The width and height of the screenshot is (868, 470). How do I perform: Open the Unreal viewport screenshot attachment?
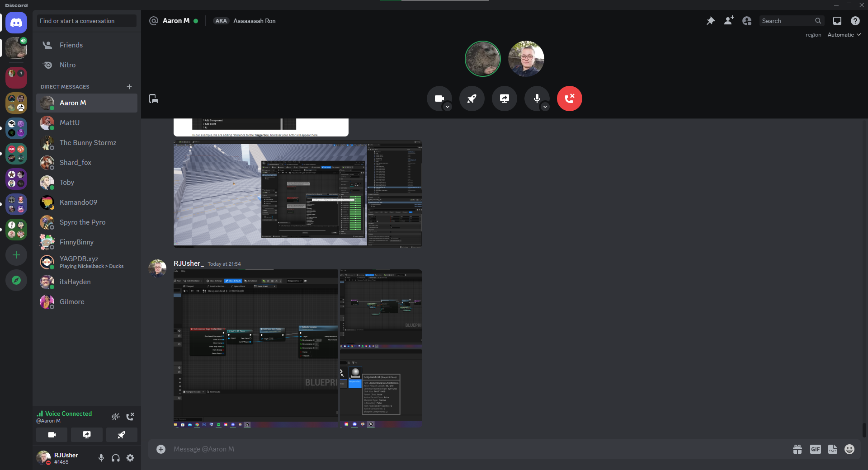click(x=297, y=194)
